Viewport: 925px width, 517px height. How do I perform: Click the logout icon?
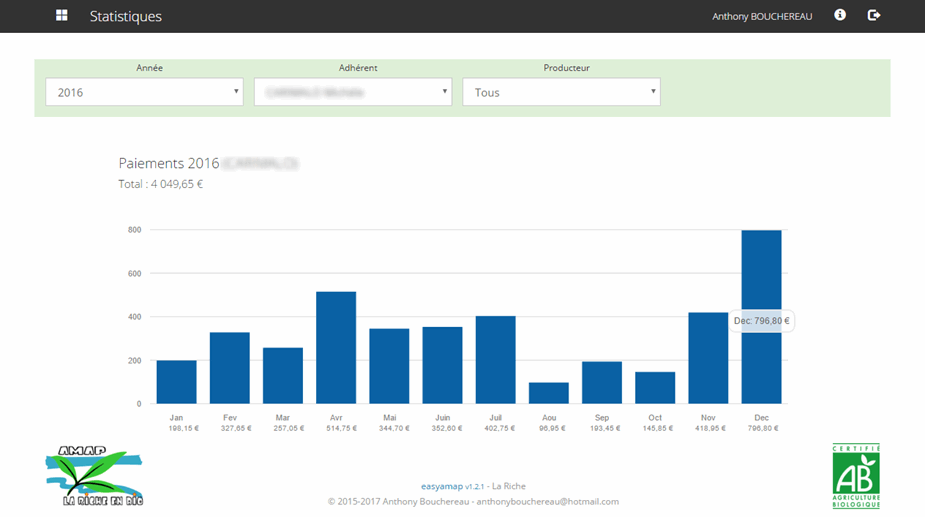pyautogui.click(x=873, y=16)
